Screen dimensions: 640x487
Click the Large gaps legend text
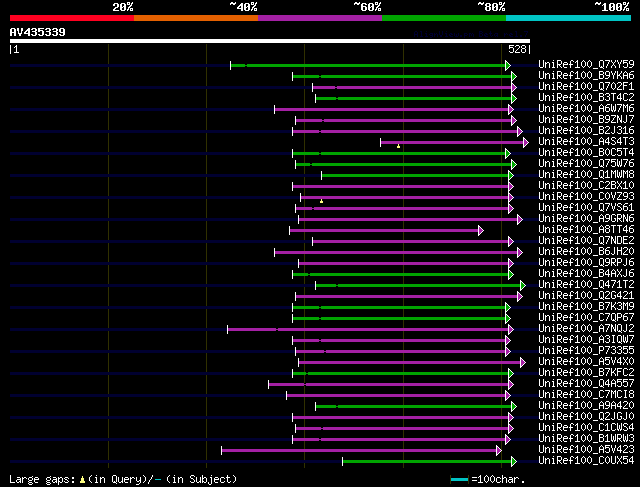point(123,479)
